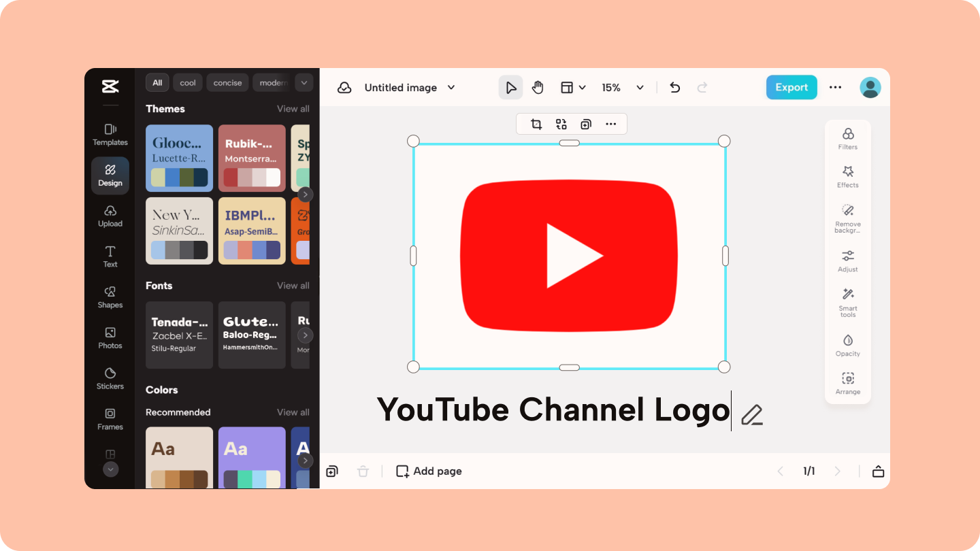
Task: Select the concise theme filter chip
Action: click(x=227, y=82)
